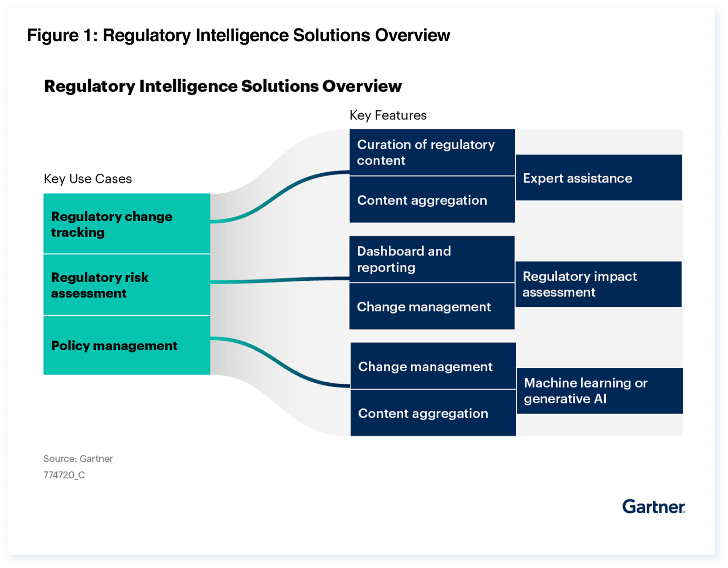Click the Gartner logo
The width and height of the screenshot is (728, 568).
(654, 506)
